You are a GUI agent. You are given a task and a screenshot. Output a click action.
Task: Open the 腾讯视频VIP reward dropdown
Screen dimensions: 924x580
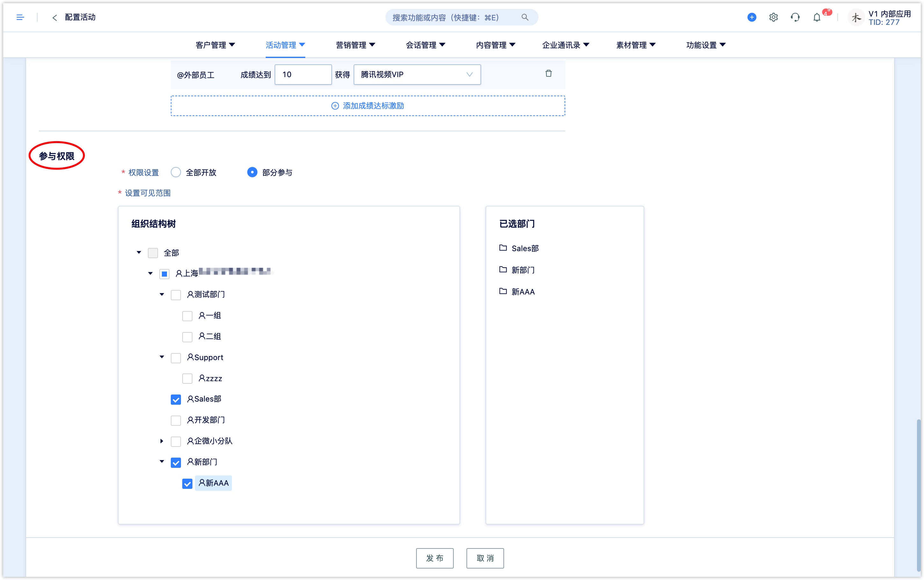click(417, 75)
